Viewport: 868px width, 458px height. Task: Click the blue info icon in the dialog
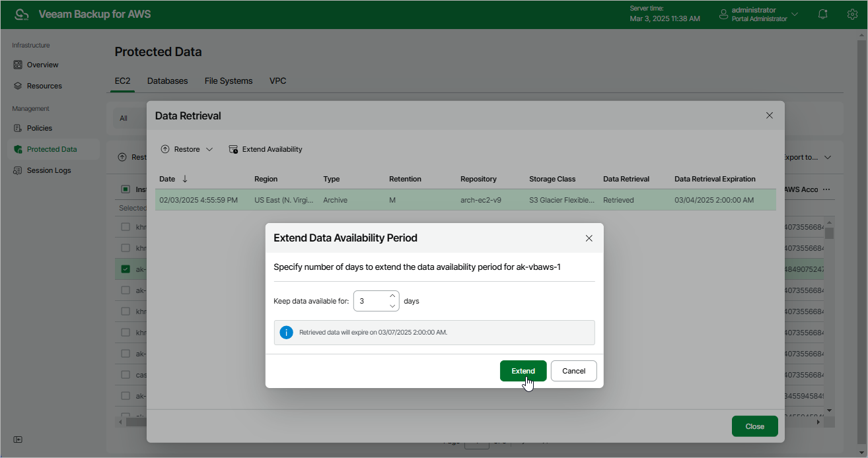[286, 333]
